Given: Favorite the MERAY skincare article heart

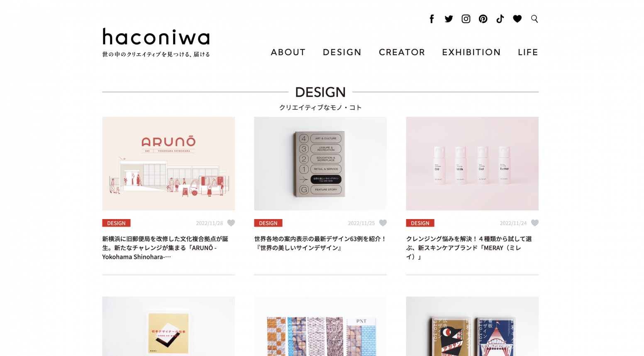Looking at the screenshot, I should click(535, 223).
